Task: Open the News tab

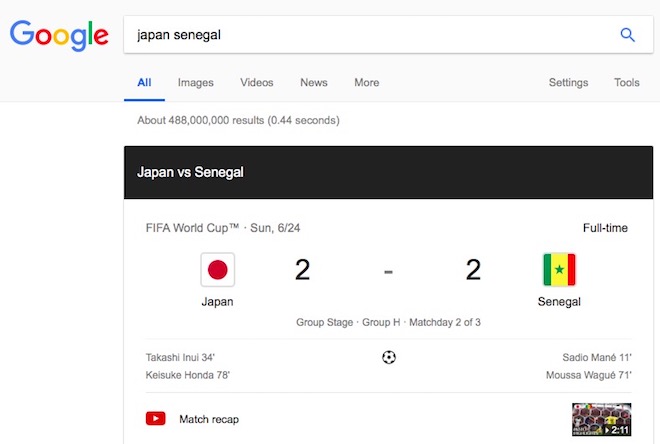Action: tap(314, 82)
